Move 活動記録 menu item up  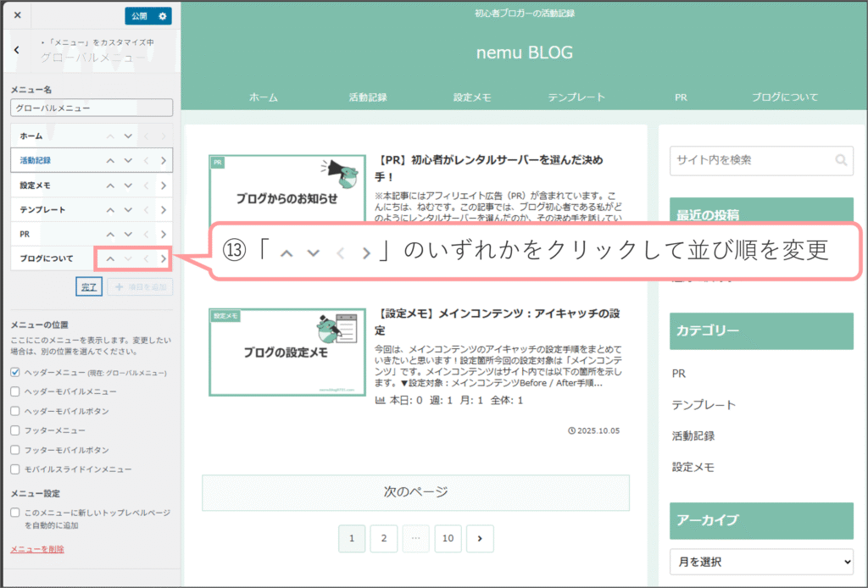[110, 160]
